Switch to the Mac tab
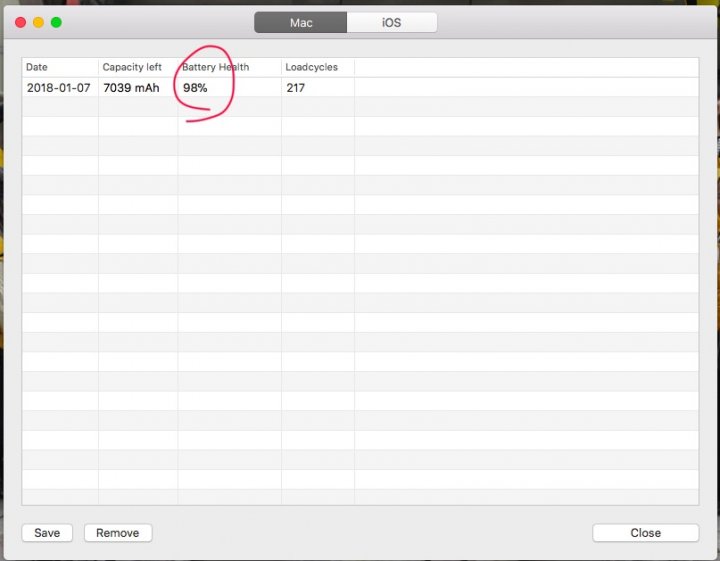This screenshot has height=561, width=720. [301, 22]
